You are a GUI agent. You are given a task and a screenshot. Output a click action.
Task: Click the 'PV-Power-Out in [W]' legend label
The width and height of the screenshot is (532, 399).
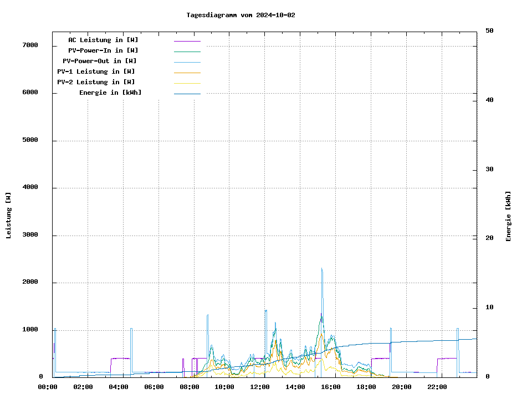click(99, 61)
